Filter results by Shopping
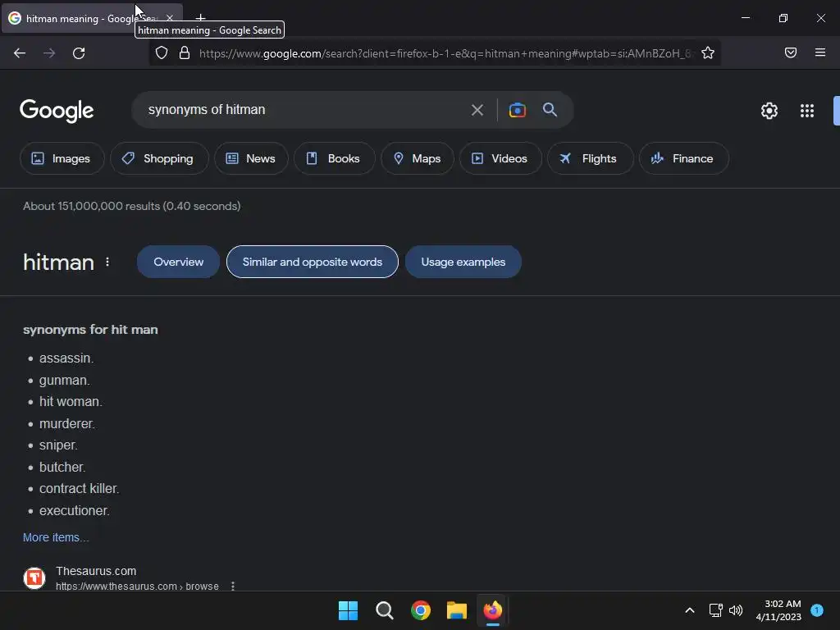 [x=159, y=158]
